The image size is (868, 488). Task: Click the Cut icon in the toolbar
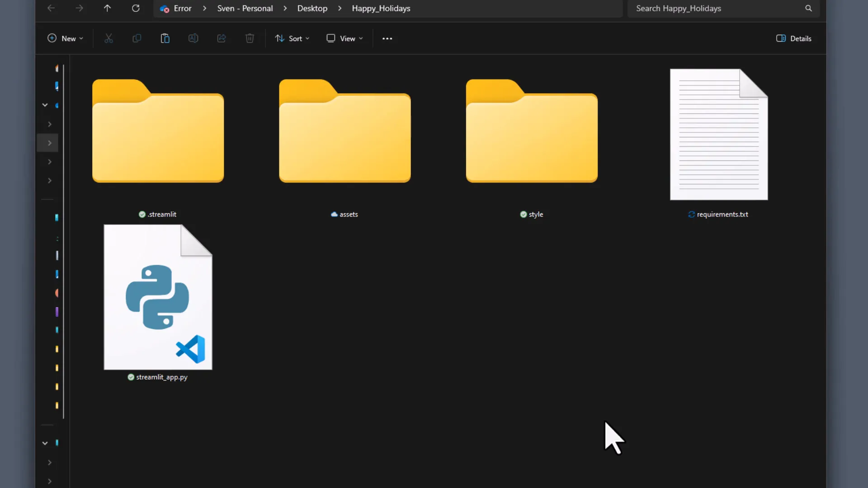point(108,38)
